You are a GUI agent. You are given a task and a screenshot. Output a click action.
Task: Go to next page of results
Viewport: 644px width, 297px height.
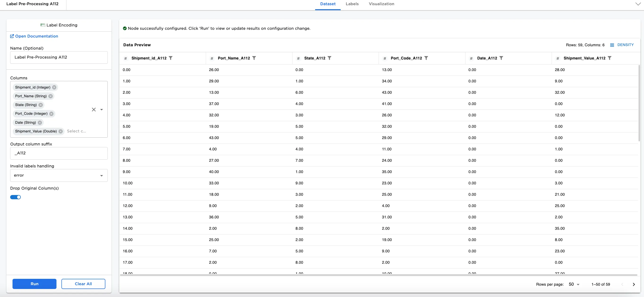coord(634,284)
